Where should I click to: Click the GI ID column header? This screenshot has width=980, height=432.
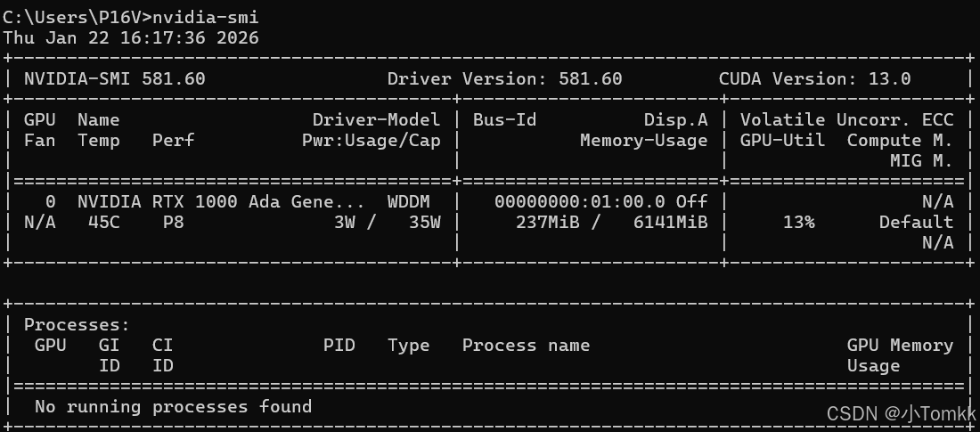[110, 355]
